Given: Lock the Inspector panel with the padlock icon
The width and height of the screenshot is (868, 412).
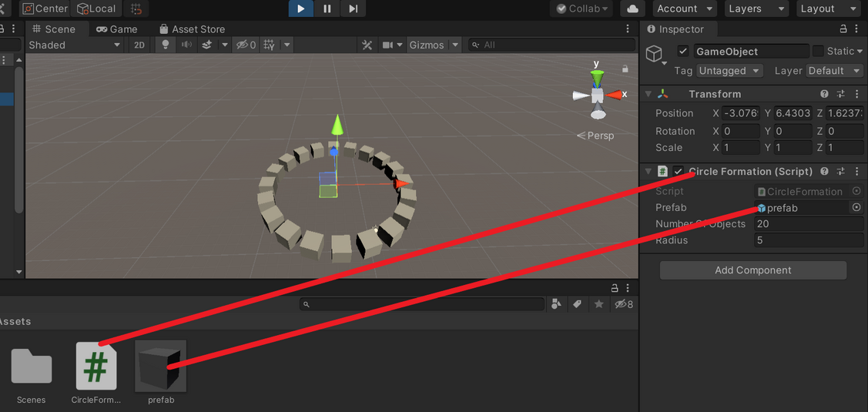Looking at the screenshot, I should click(x=843, y=29).
